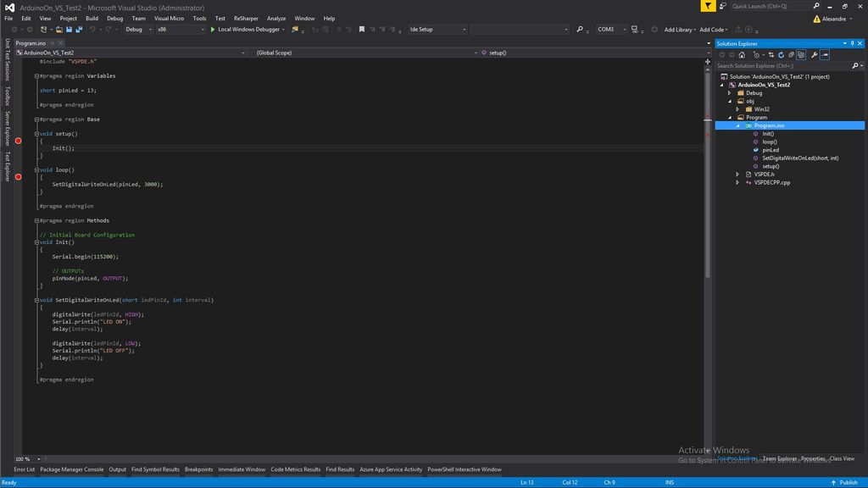Expand the VSPDE.h node
Screen dimensions: 868x488
[x=737, y=175]
